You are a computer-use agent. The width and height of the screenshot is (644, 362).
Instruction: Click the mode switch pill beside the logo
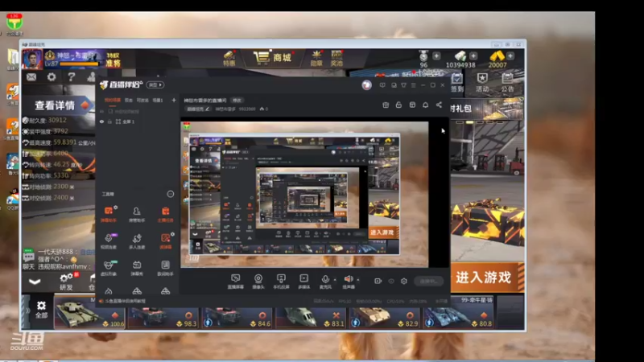point(155,85)
